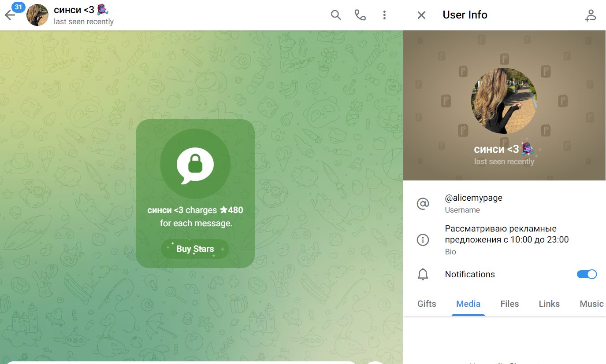Click the at-sign username icon

point(423,203)
